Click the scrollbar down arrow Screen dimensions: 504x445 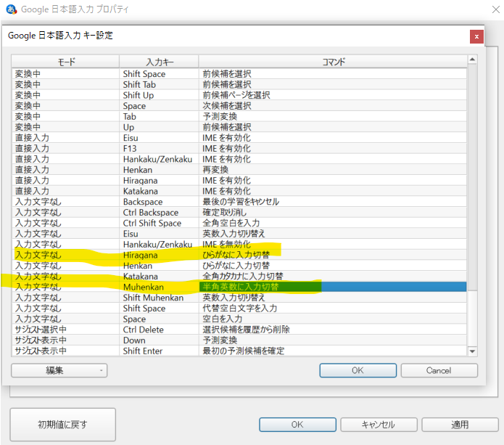472,351
